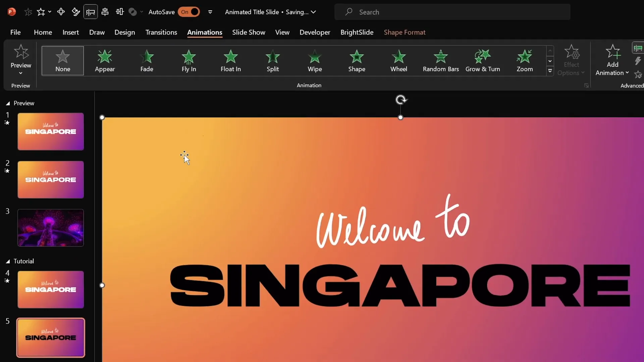
Task: Open Effect Options dropdown
Action: (x=571, y=60)
